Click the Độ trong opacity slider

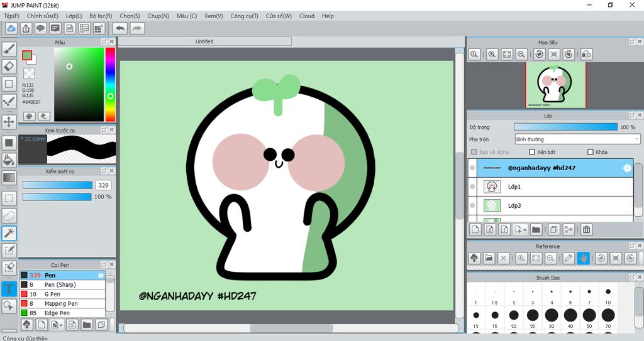565,127
